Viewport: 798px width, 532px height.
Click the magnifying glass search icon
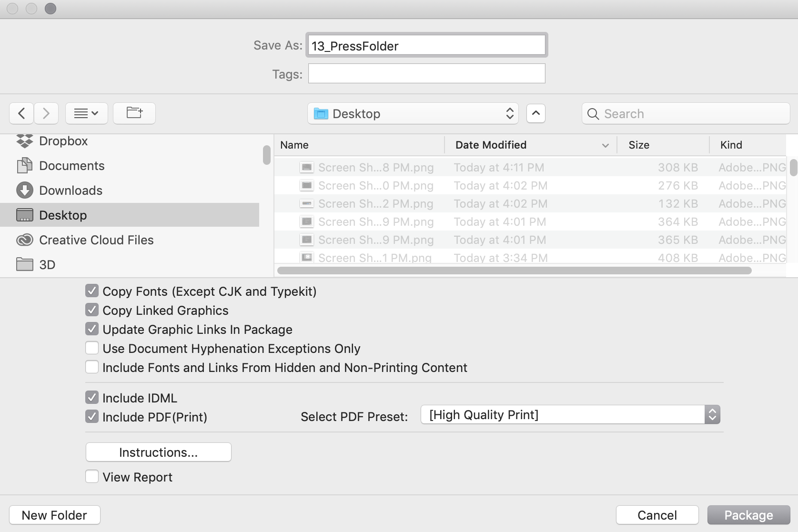click(x=593, y=114)
